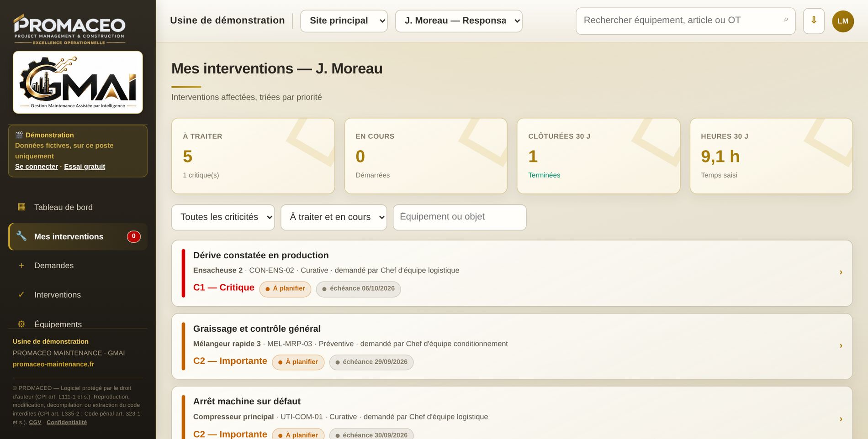Viewport: 868px width, 439px height.
Task: Open Graissage et contrôle général intervention
Action: (x=512, y=346)
